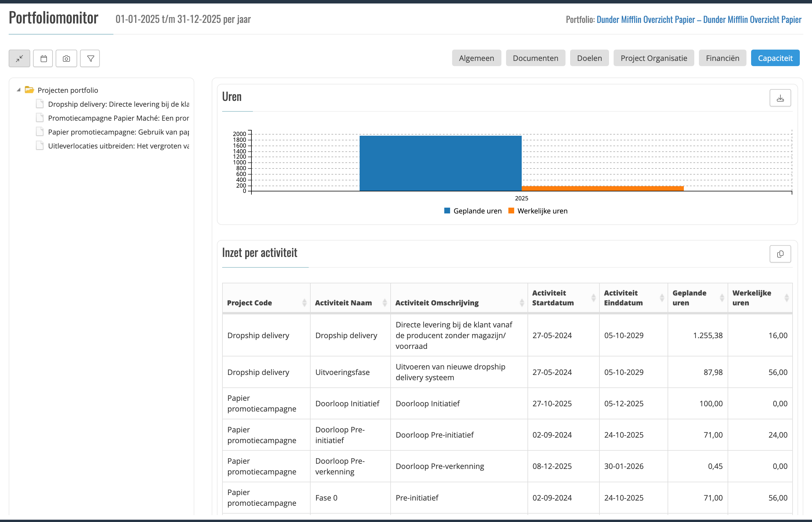Open the Documenten tab
This screenshot has height=522, width=812.
[535, 58]
